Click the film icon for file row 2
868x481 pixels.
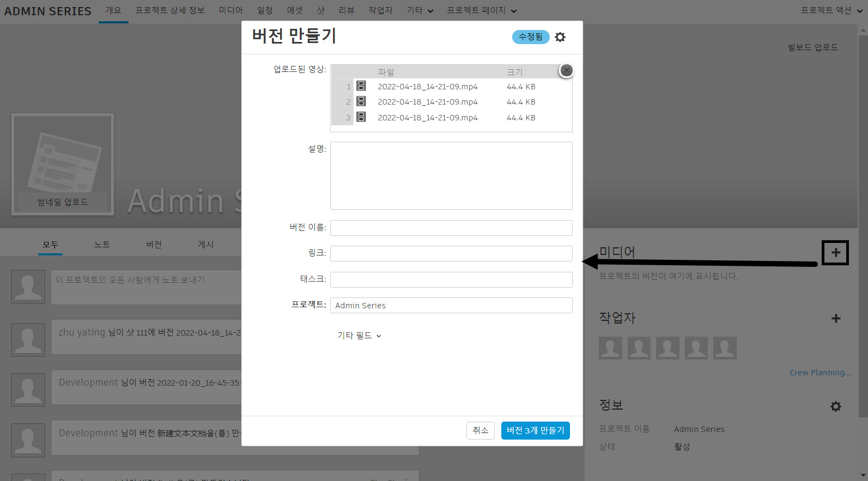point(361,101)
